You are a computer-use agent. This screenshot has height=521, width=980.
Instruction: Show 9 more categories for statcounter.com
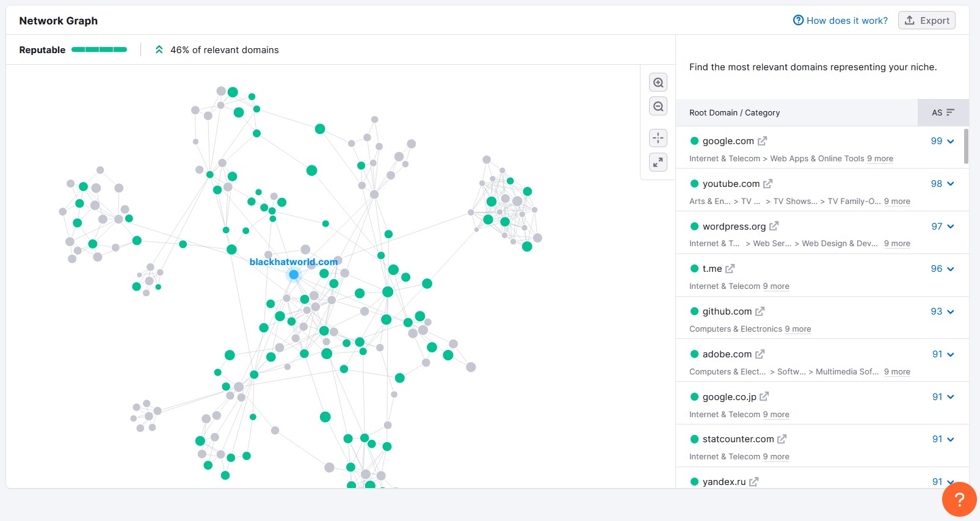pos(776,457)
